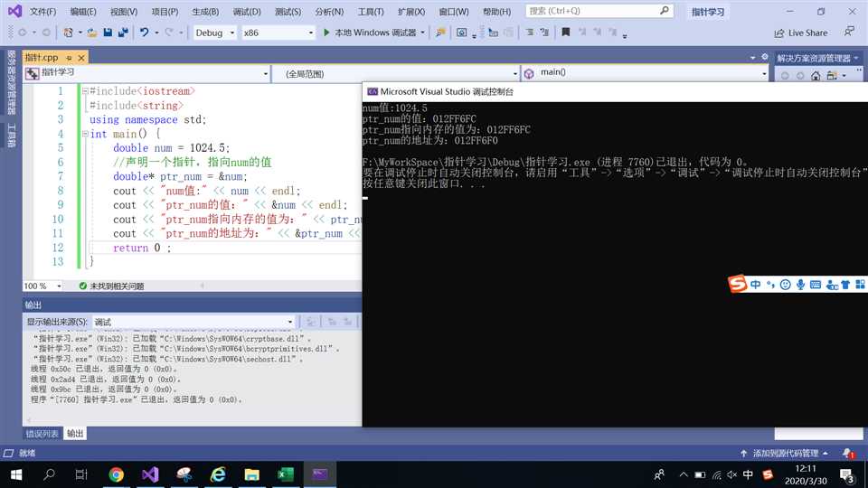Click the Sogou S input method icon
This screenshot has width=868, height=488.
[x=738, y=284]
